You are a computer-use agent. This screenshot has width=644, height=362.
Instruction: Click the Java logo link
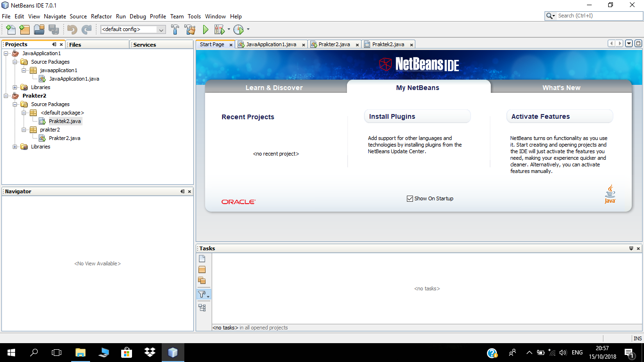[610, 194]
